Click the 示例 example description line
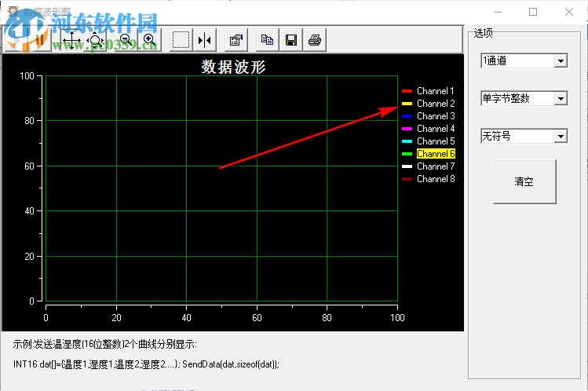The image size is (588, 391). [x=104, y=344]
